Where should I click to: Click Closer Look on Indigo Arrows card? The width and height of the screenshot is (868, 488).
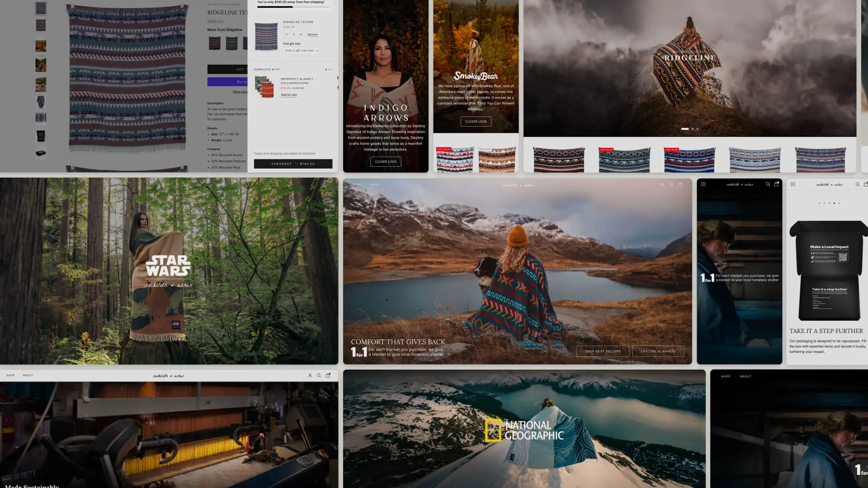[x=386, y=162]
